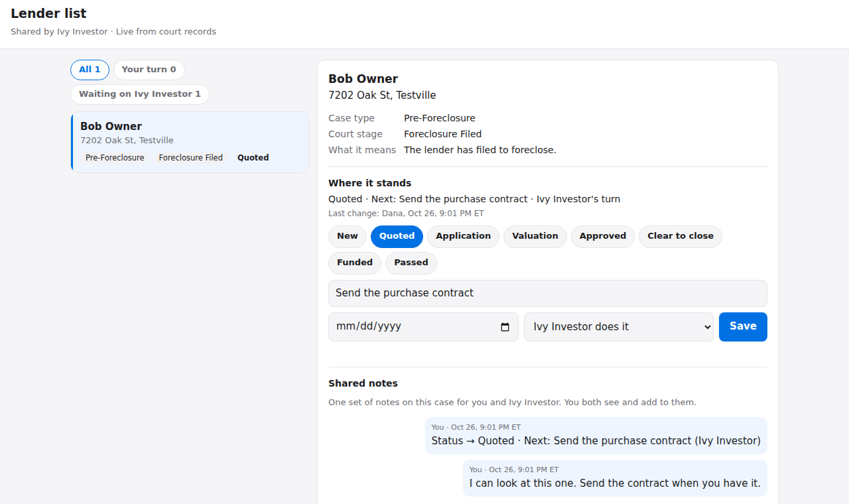Click the 'Where it stands' heading
Screen dimensions: 849x504
pyautogui.click(x=369, y=183)
